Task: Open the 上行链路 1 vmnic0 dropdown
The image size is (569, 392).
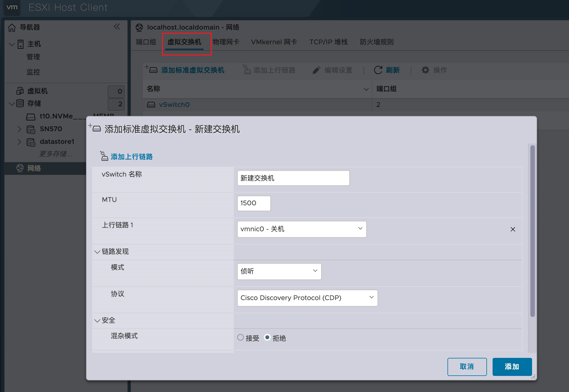Action: coord(302,229)
